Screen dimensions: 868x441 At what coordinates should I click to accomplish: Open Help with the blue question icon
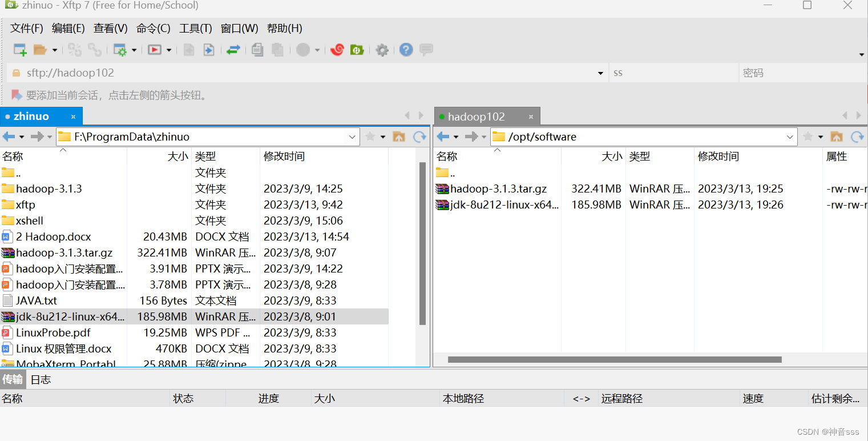click(406, 50)
